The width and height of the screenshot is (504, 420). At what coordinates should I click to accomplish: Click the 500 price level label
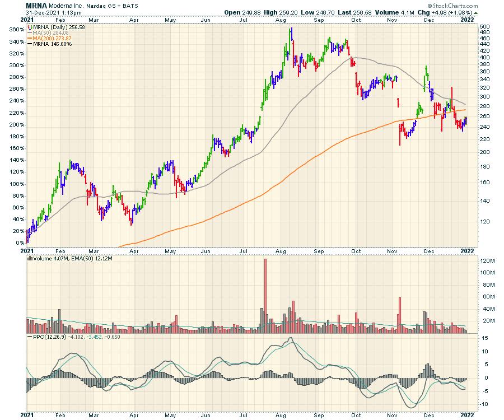[485, 27]
